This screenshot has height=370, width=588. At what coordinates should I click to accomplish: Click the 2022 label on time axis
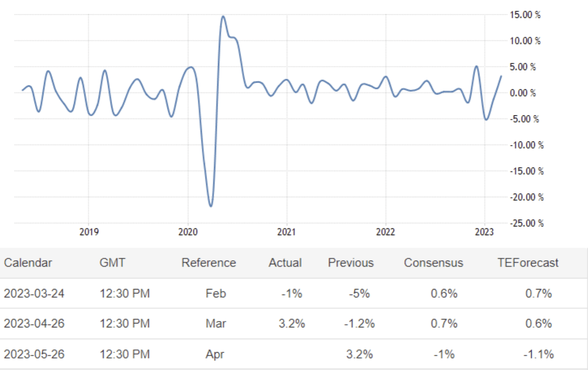click(x=385, y=232)
